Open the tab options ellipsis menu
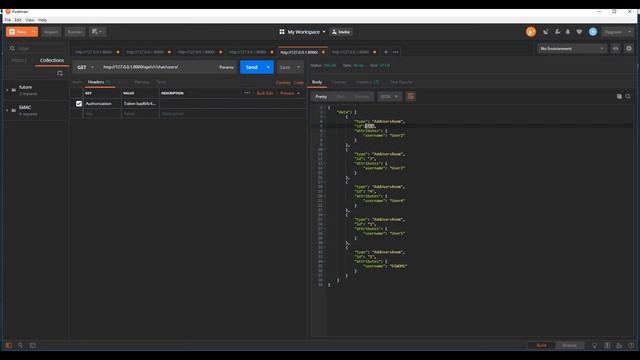 [x=396, y=52]
